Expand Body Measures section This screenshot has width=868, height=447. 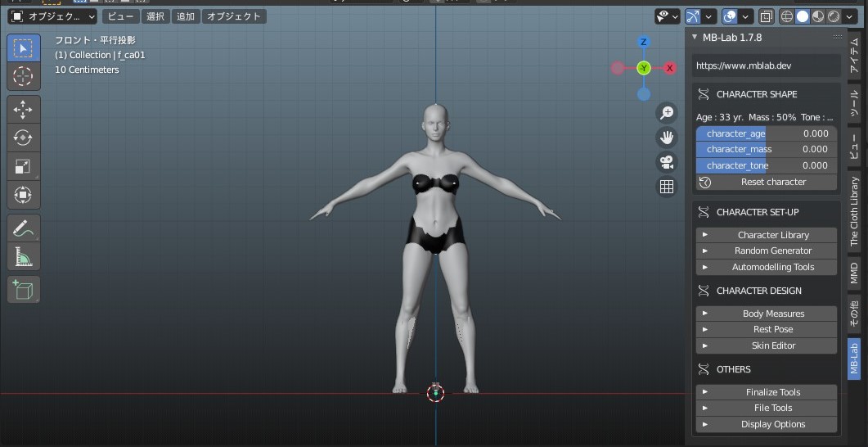pyautogui.click(x=766, y=314)
